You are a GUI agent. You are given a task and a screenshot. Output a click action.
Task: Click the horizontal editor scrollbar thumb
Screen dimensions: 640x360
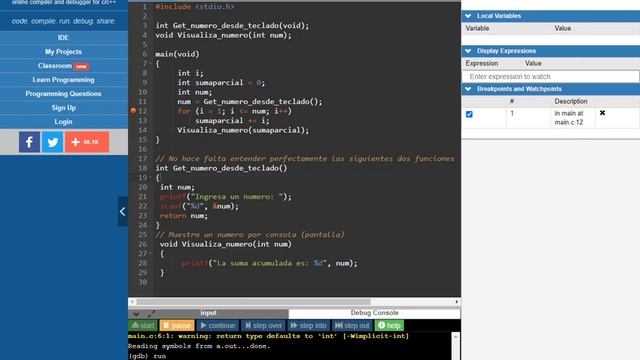[253, 302]
